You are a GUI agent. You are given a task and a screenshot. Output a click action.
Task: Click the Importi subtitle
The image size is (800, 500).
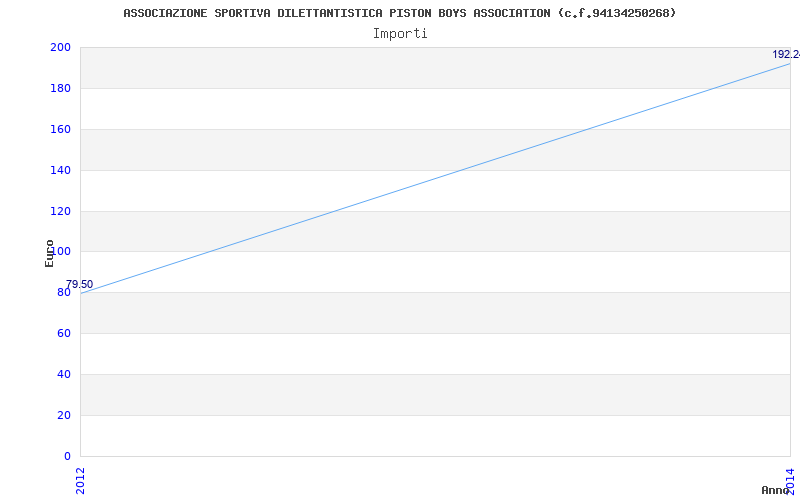(400, 33)
